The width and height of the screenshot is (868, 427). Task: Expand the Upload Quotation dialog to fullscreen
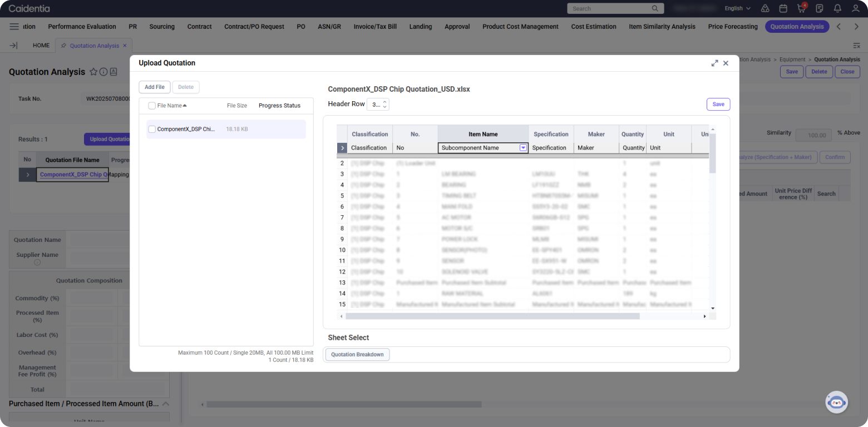point(714,63)
